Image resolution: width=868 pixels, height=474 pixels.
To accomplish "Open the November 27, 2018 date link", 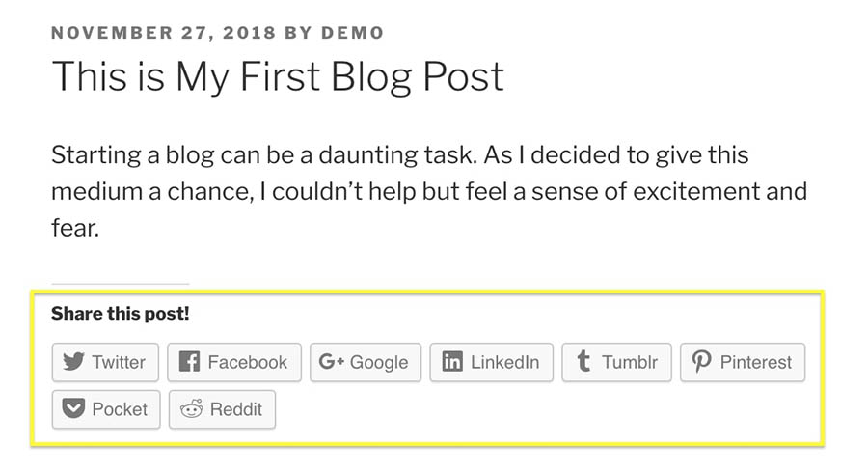I will click(x=163, y=33).
